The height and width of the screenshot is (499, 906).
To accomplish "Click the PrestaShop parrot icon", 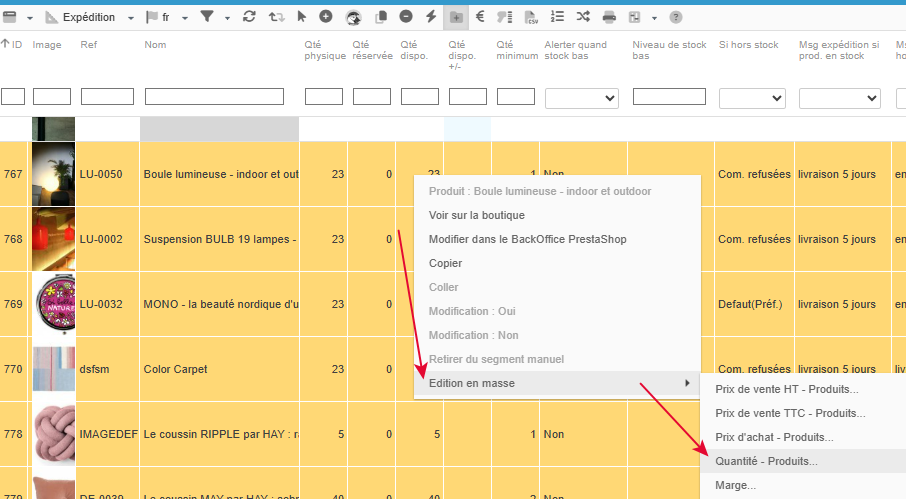I will click(353, 17).
